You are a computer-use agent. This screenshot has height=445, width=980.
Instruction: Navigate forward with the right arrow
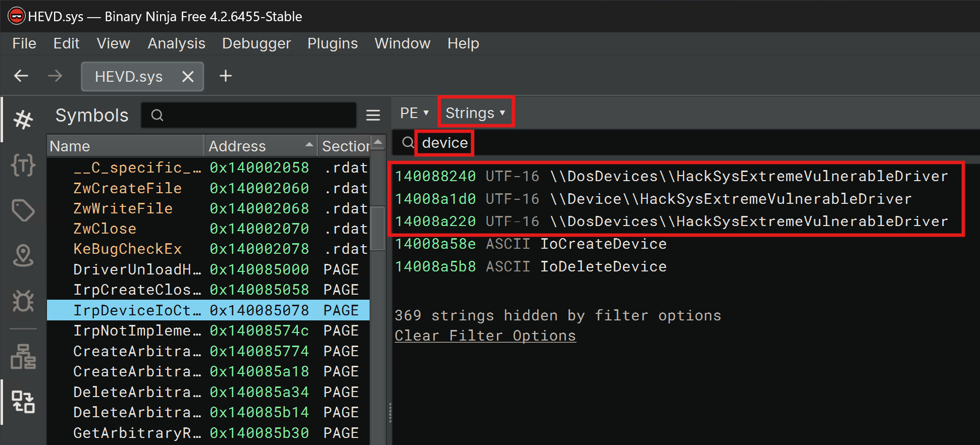coord(55,76)
